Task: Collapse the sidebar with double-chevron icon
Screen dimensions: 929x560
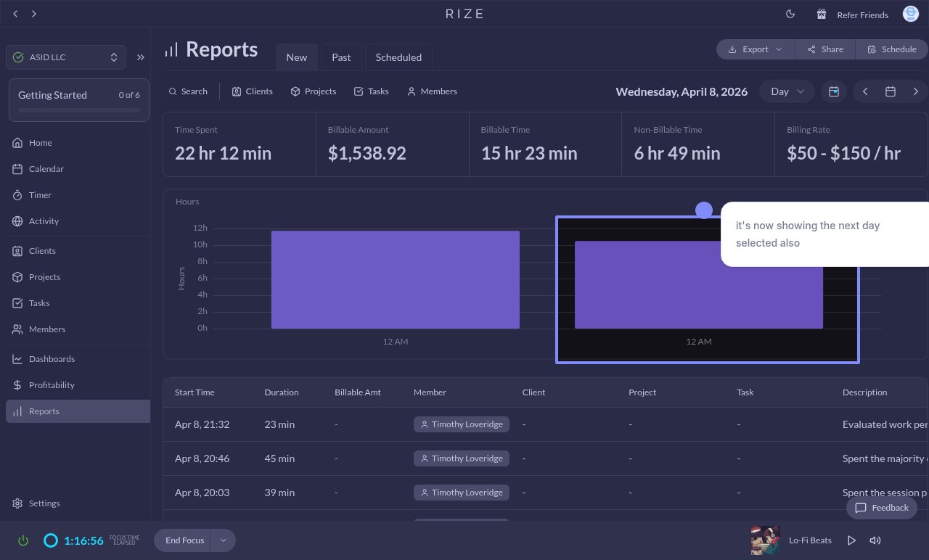Action: pyautogui.click(x=141, y=57)
